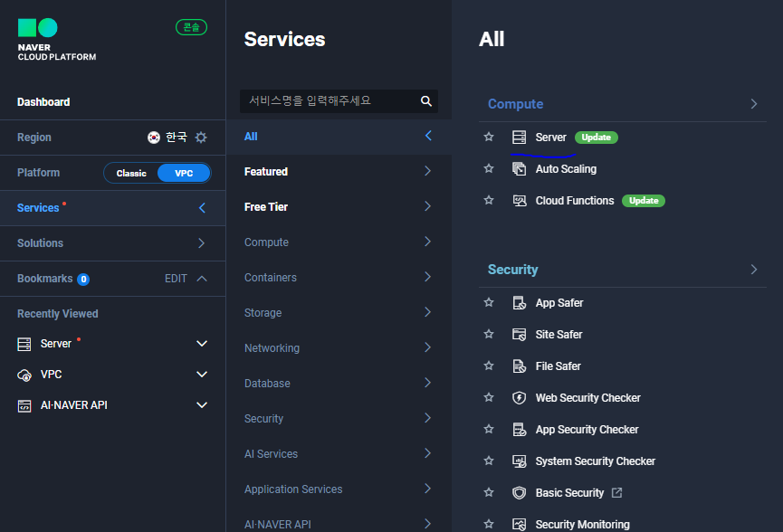Bookmark Cloud Functions with its star
Screen dimensions: 783x532
(489, 200)
